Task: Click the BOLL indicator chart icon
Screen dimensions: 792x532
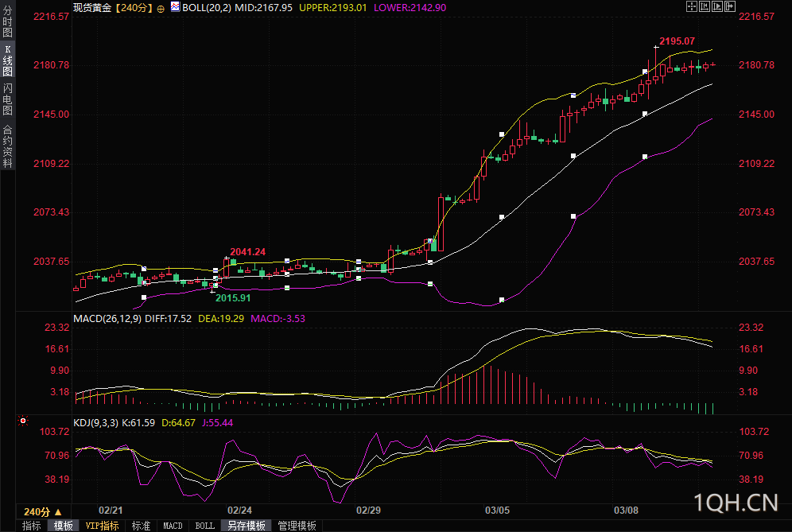Action: point(175,7)
